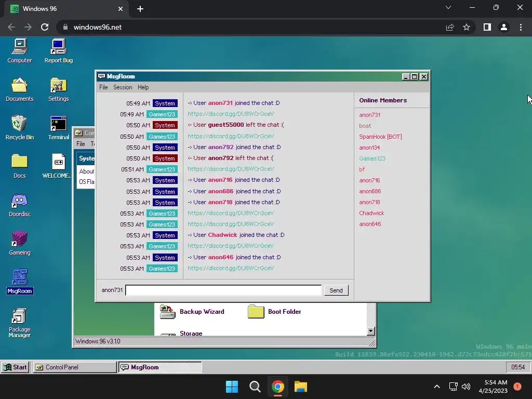Click the browser back arrow
The height and width of the screenshot is (399, 532).
click(11, 27)
